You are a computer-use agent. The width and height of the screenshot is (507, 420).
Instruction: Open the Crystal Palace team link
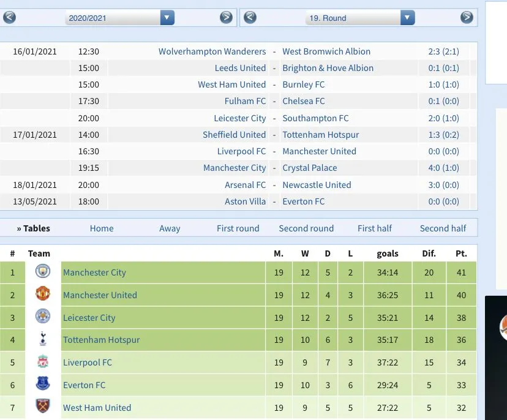(x=310, y=168)
